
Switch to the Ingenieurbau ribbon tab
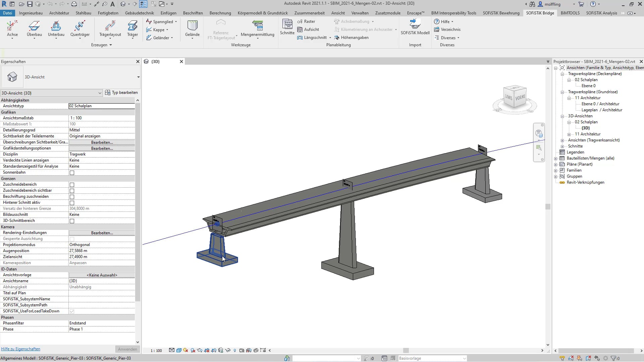tap(31, 13)
